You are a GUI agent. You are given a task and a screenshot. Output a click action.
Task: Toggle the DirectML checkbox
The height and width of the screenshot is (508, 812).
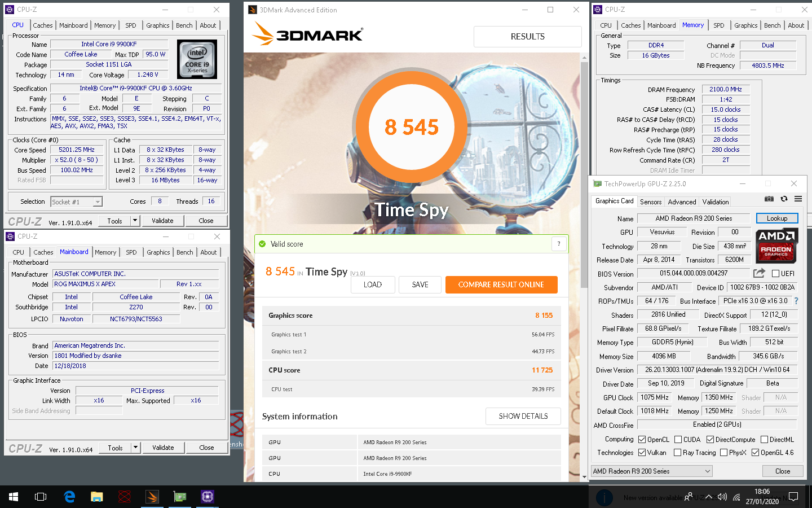click(764, 440)
